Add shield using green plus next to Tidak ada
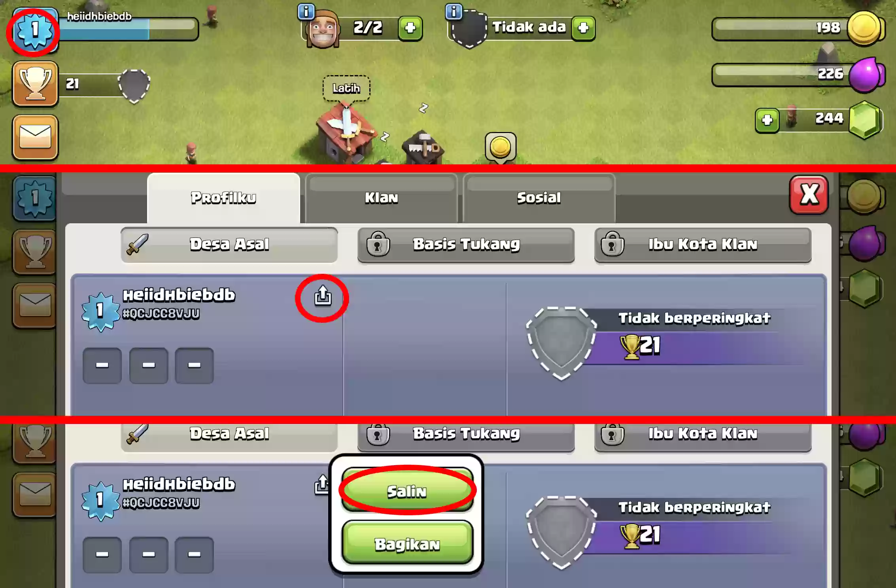Viewport: 896px width, 588px height. point(583,28)
